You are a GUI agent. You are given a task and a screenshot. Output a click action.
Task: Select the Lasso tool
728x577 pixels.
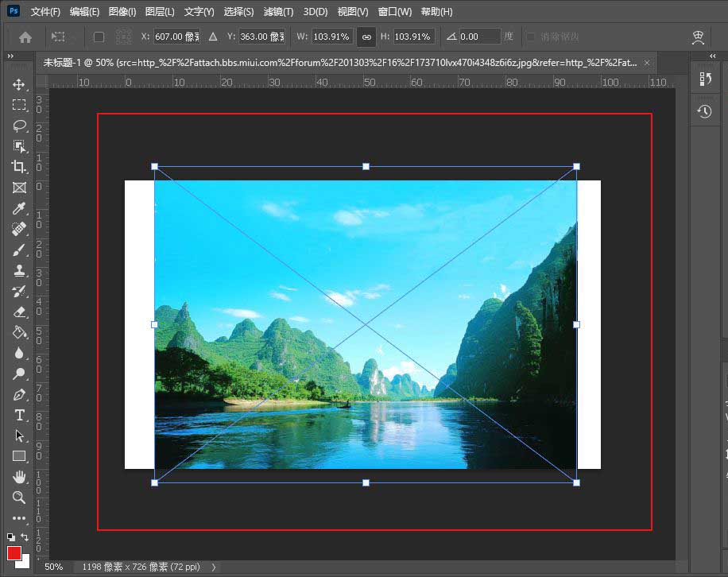(20, 126)
